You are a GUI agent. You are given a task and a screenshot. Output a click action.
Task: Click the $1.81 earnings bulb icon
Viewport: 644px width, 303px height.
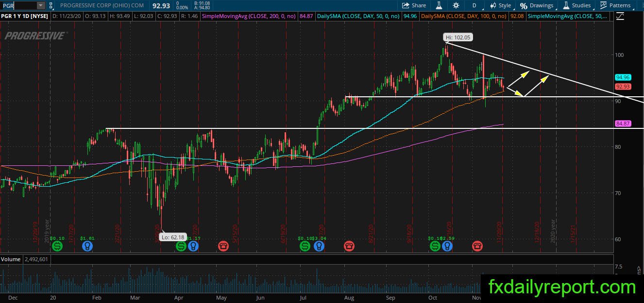(87, 246)
